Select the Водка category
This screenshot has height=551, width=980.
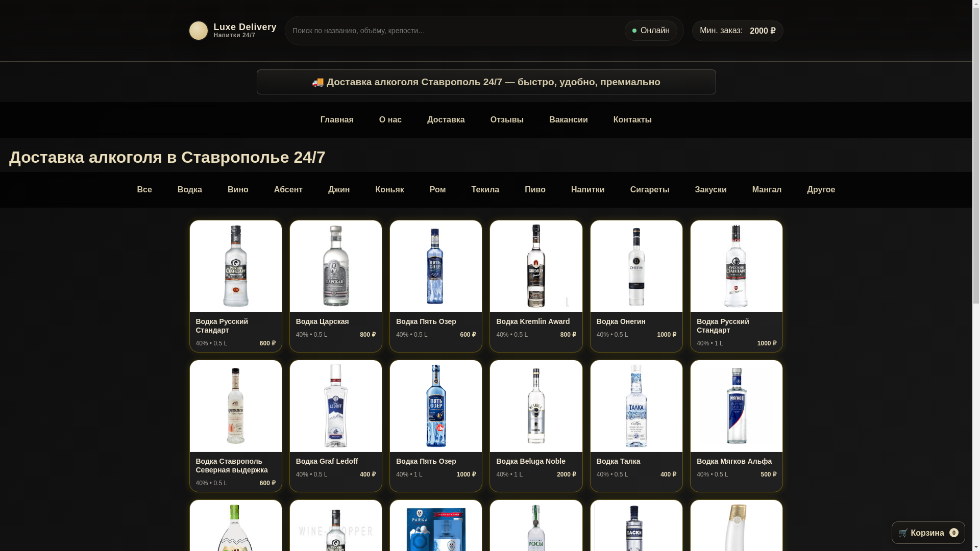tap(190, 190)
